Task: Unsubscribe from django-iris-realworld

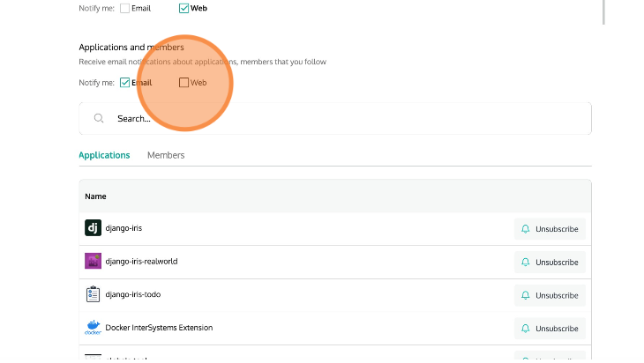Action: pos(550,263)
